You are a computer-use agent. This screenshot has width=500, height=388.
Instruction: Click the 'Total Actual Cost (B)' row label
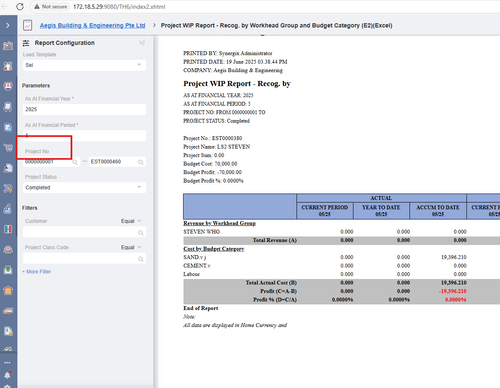tap(271, 283)
